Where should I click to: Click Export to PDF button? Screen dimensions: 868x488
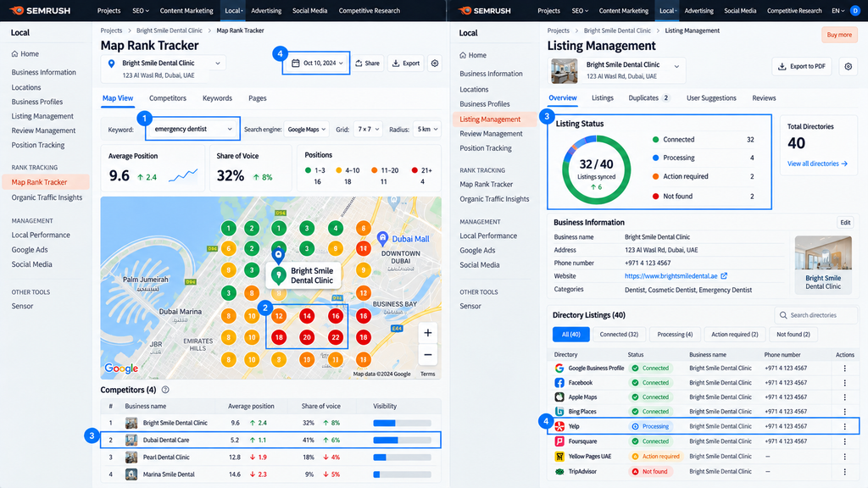click(x=802, y=66)
